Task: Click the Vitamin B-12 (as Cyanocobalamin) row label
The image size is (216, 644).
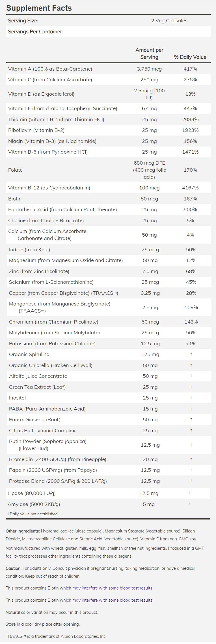Action: tap(49, 188)
